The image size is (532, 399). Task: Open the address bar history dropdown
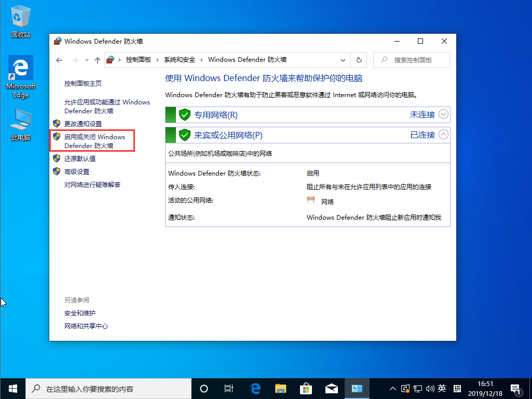(x=343, y=60)
